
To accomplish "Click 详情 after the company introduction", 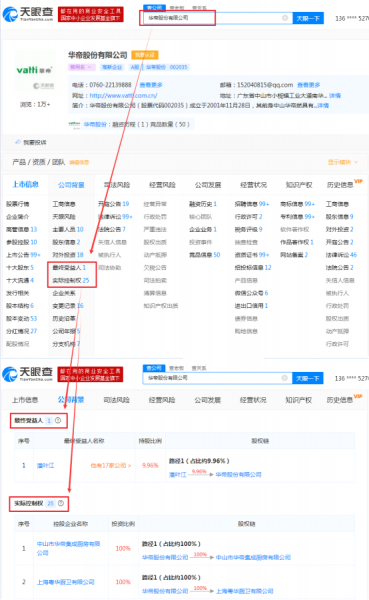I will point(323,105).
